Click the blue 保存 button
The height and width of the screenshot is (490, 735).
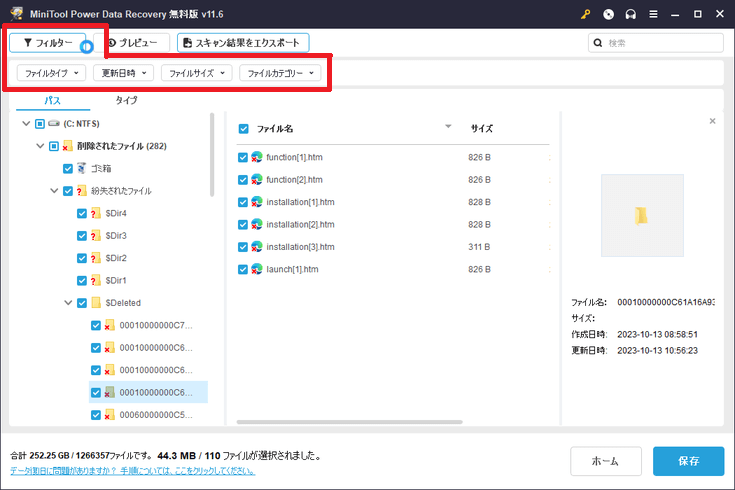tap(688, 461)
